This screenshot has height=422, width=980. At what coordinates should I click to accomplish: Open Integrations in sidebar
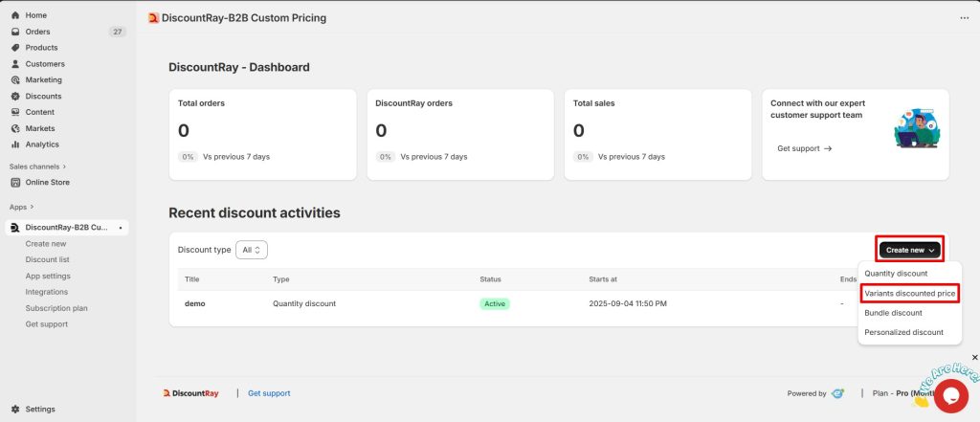(x=47, y=292)
